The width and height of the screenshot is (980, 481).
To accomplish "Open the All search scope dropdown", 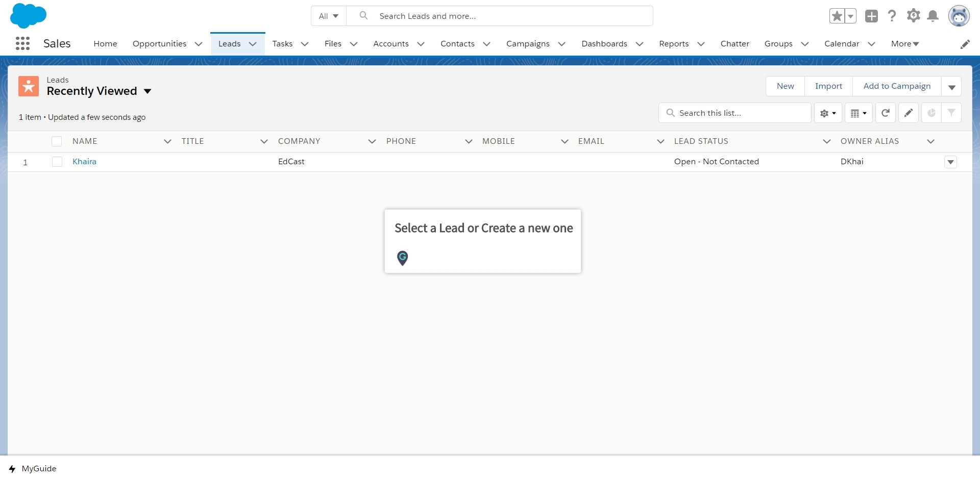I will pyautogui.click(x=329, y=16).
